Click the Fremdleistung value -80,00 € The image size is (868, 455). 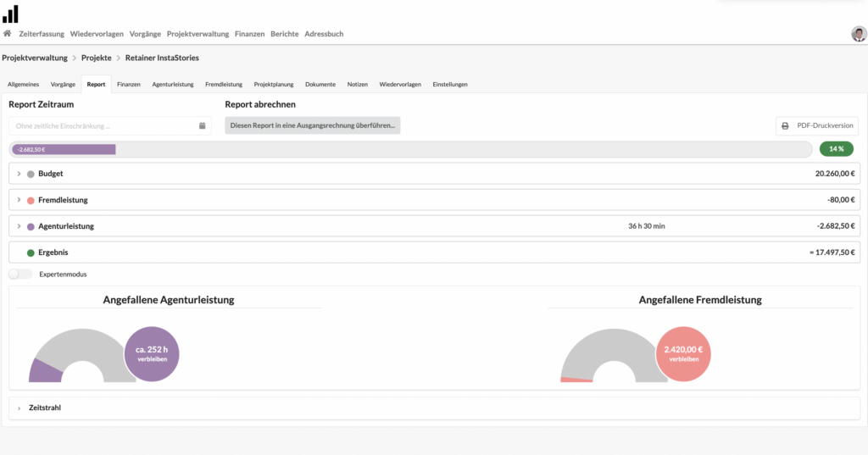(841, 200)
